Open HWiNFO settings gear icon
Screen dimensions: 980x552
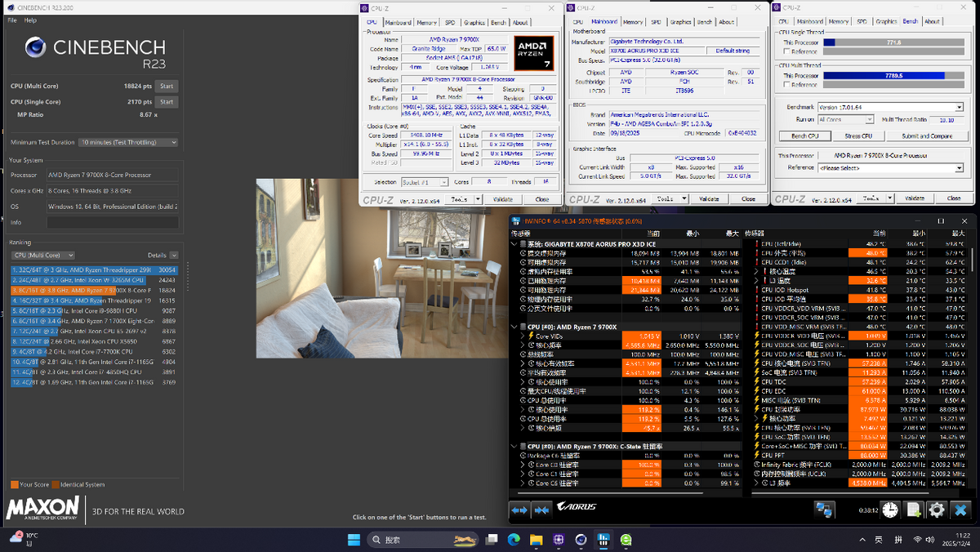coord(937,510)
